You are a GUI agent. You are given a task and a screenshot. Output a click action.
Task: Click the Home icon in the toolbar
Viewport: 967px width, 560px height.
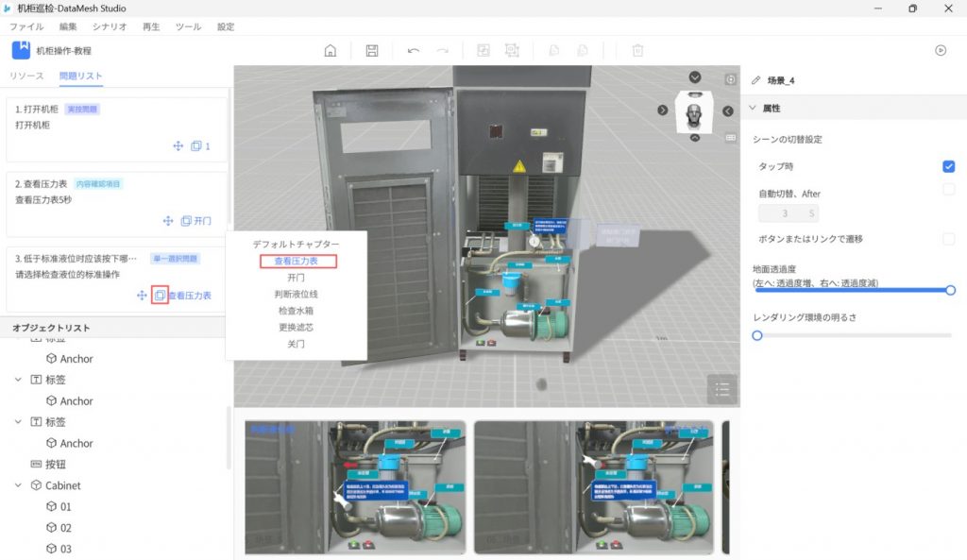click(330, 50)
